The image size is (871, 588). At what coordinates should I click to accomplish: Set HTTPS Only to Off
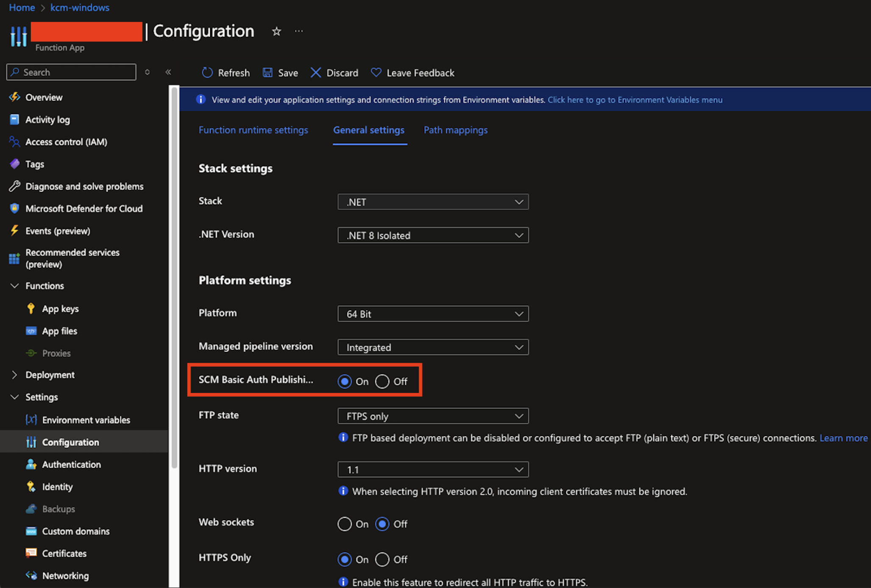[382, 560]
